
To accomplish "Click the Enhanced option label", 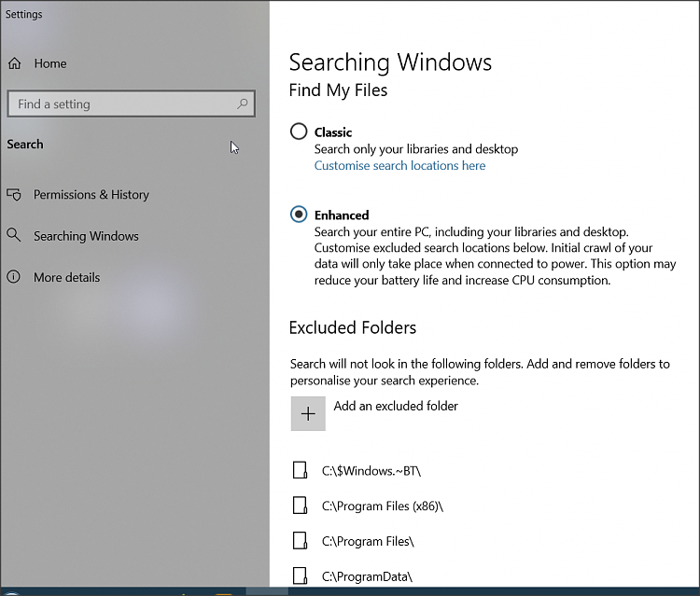I will 342,215.
